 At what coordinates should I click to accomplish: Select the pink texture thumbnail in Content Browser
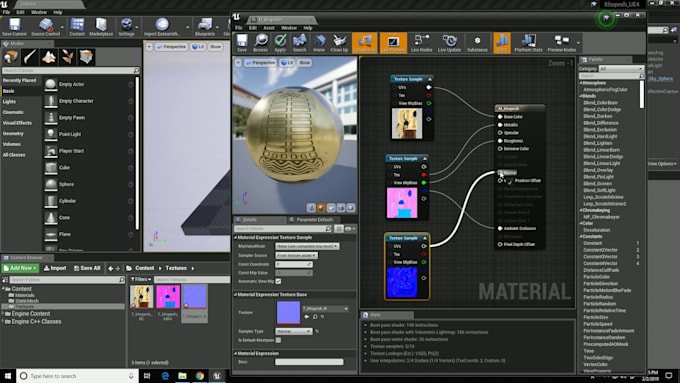click(168, 297)
